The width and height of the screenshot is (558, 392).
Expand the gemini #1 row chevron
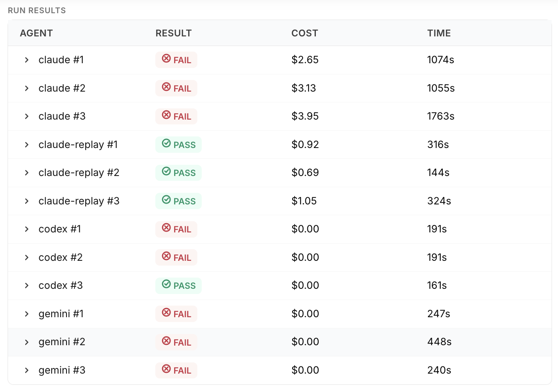click(27, 314)
